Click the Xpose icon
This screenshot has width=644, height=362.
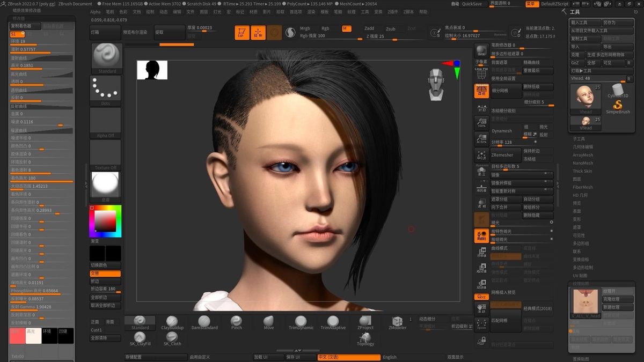pos(481,325)
